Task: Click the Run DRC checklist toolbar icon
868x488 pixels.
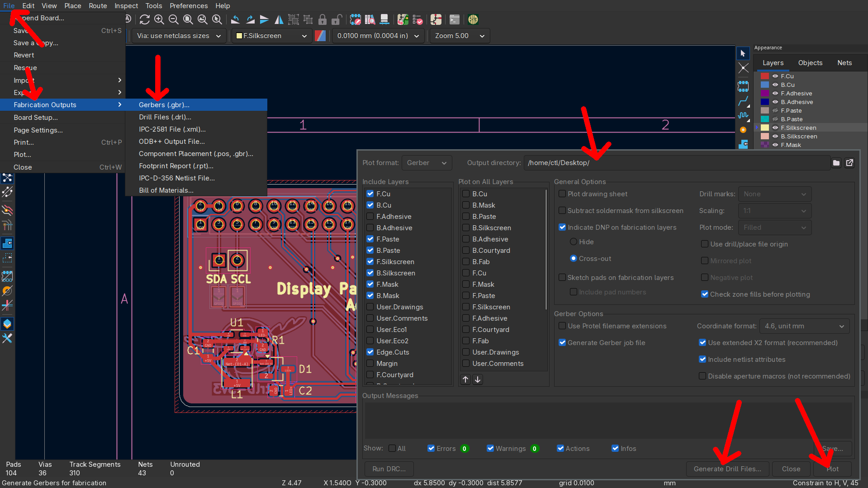Action: pyautogui.click(x=417, y=19)
